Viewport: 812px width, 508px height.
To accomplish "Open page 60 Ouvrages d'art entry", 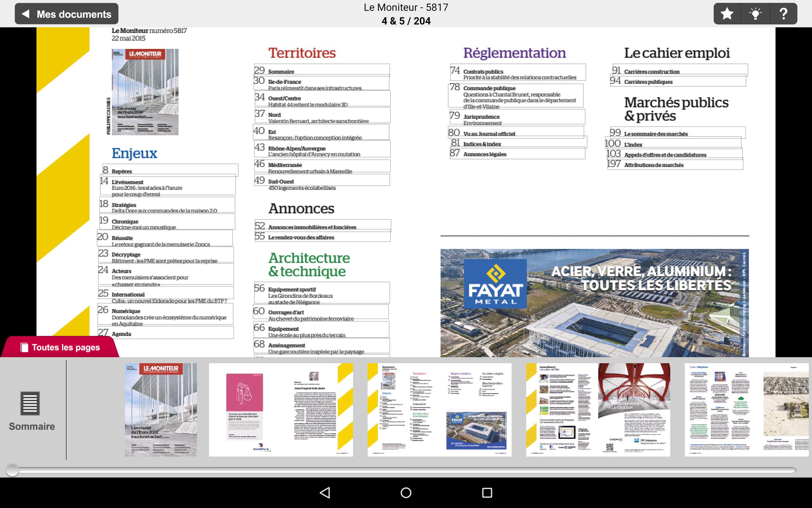I will (321, 311).
